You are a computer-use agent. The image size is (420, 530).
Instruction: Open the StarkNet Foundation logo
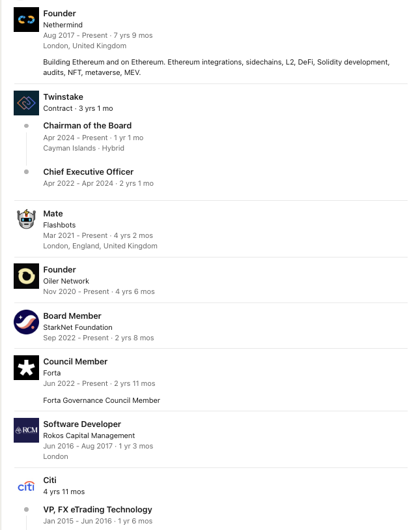click(x=26, y=322)
